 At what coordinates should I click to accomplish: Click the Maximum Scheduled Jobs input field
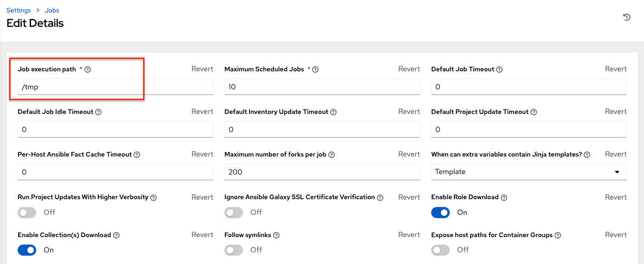(322, 87)
